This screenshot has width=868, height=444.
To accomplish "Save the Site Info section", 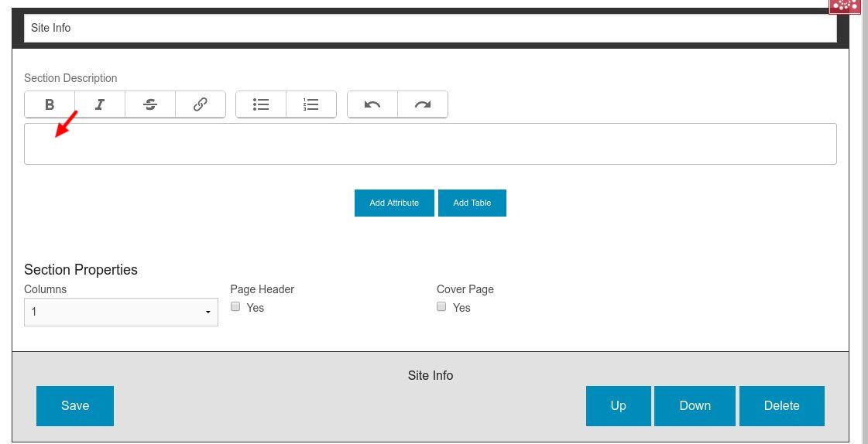I will coord(75,405).
